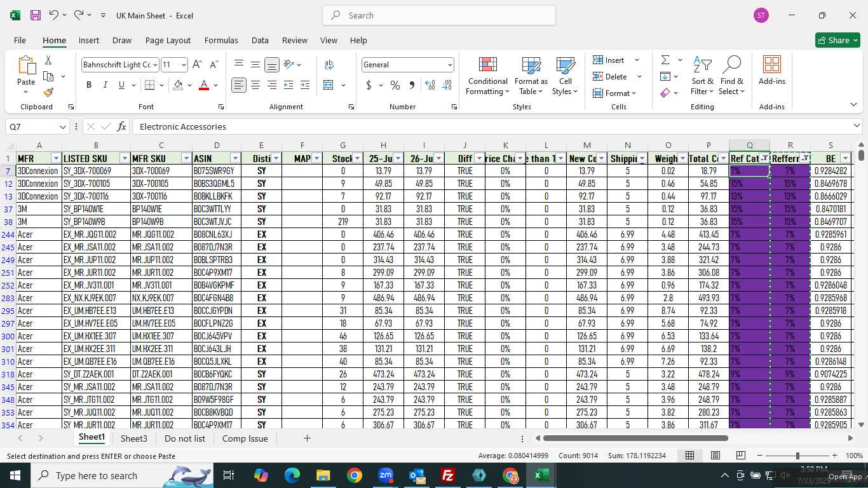Screen dimensions: 868x488
Task: Open the MFR column filter dropdown
Action: pos(56,158)
